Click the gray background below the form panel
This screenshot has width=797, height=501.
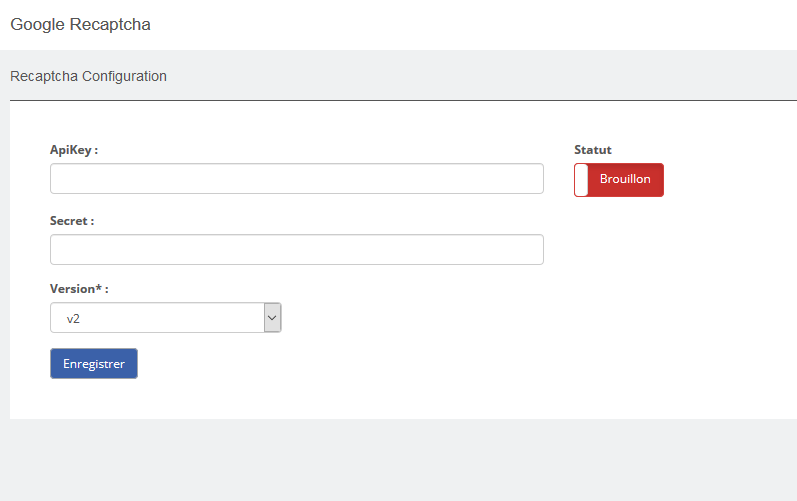tap(398, 460)
